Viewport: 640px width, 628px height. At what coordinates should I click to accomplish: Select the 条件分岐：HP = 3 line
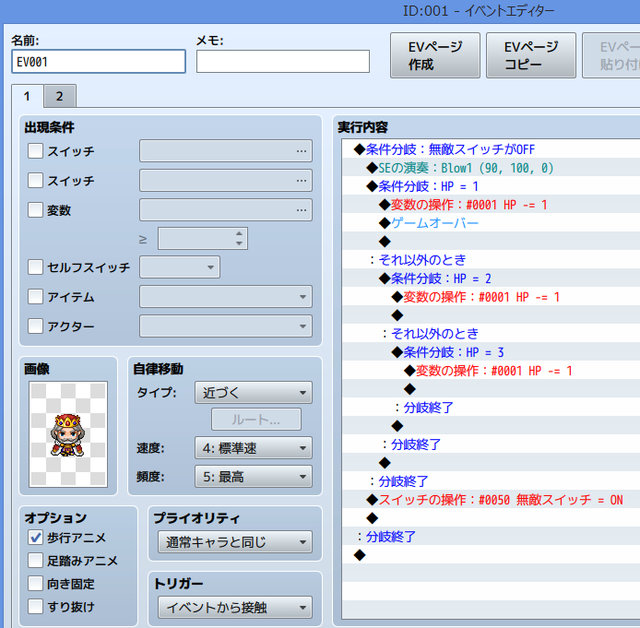click(491, 352)
